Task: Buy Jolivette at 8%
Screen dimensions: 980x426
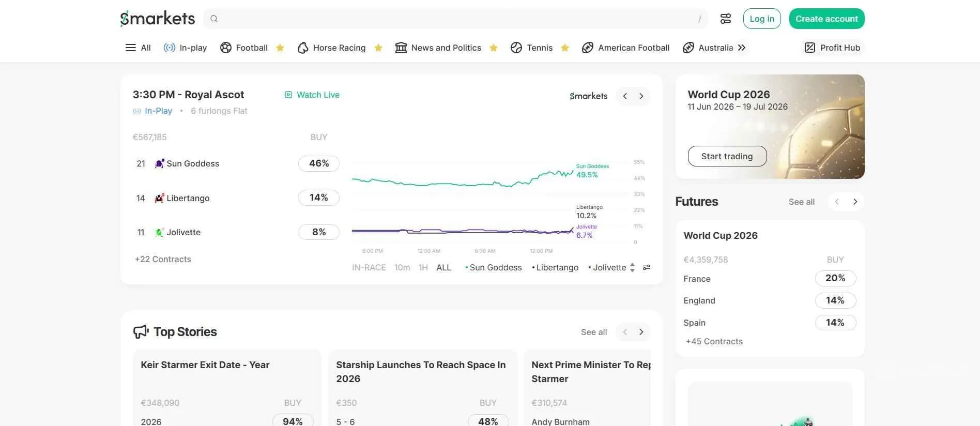Action: click(319, 232)
